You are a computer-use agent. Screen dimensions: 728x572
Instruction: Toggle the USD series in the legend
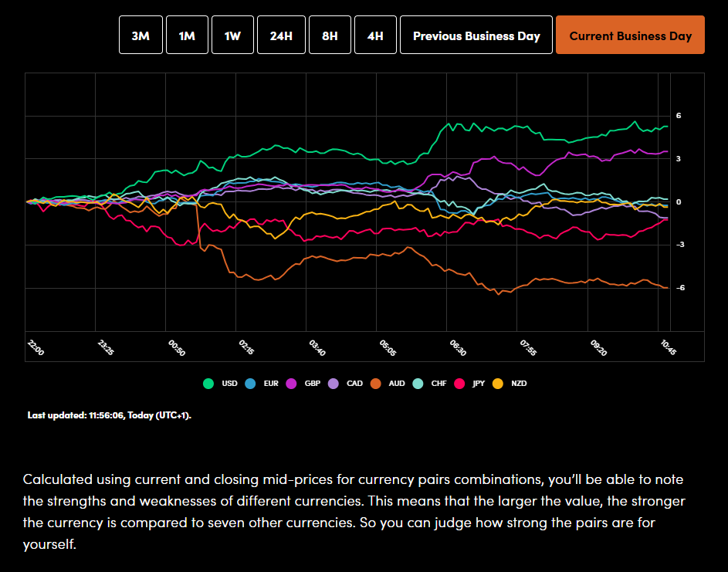tap(221, 384)
